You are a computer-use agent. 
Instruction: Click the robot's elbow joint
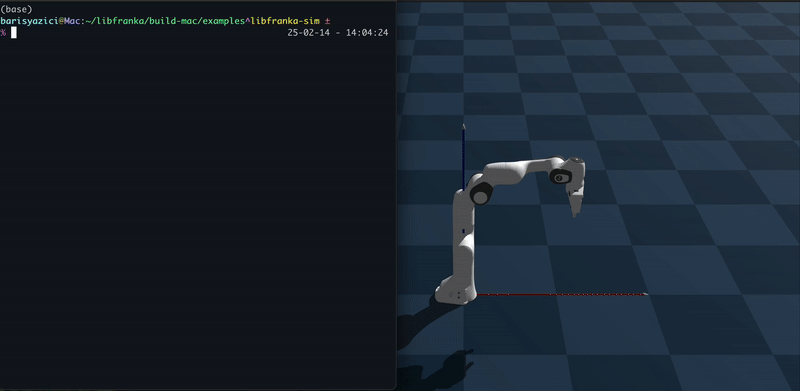[x=480, y=194]
